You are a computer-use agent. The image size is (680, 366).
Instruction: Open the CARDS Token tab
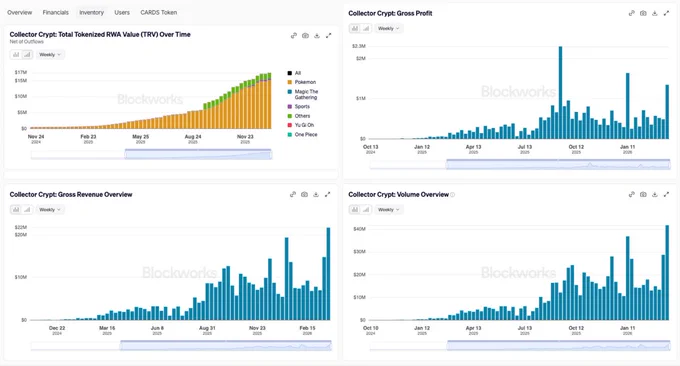158,13
